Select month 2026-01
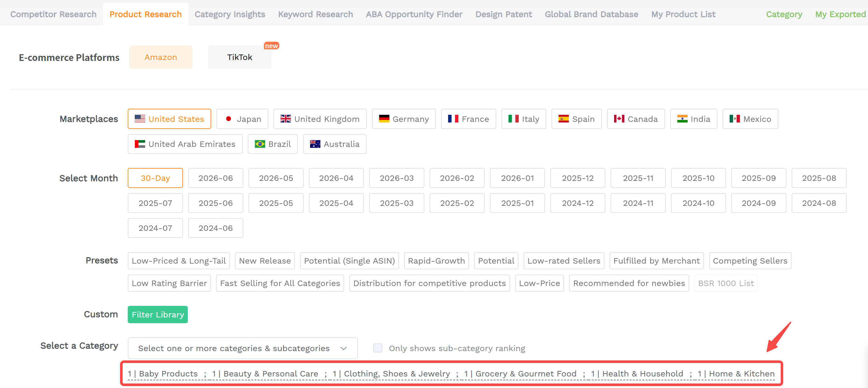This screenshot has width=868, height=388. point(517,178)
